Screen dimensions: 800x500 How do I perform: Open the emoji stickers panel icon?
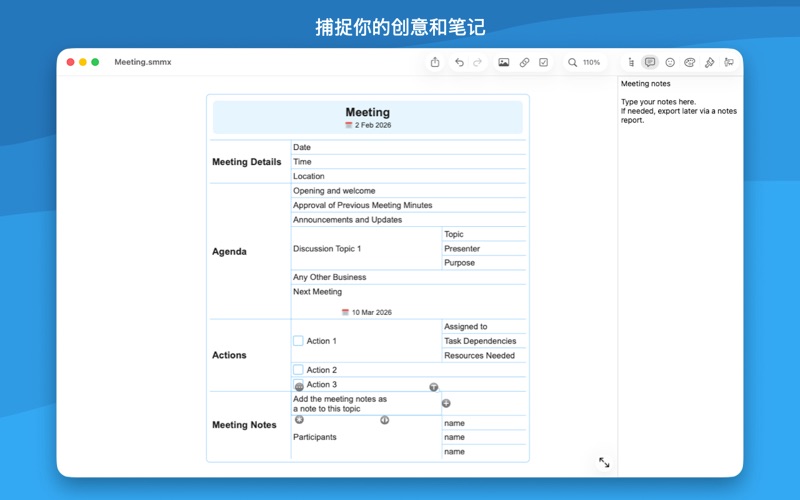670,62
